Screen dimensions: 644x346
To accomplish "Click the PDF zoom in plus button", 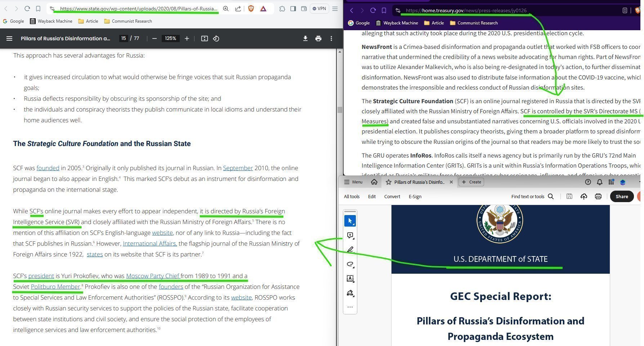I will pyautogui.click(x=187, y=38).
